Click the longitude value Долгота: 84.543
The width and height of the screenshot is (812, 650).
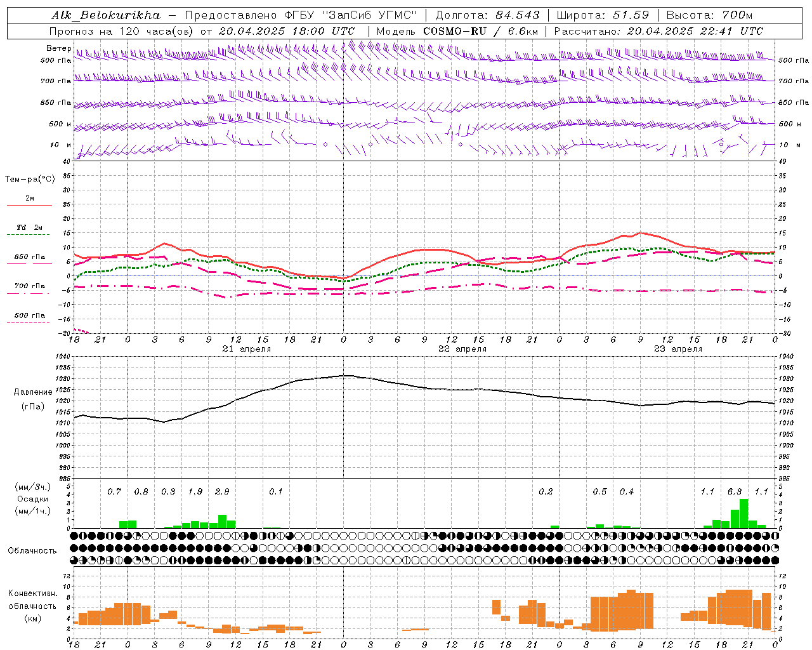point(487,15)
